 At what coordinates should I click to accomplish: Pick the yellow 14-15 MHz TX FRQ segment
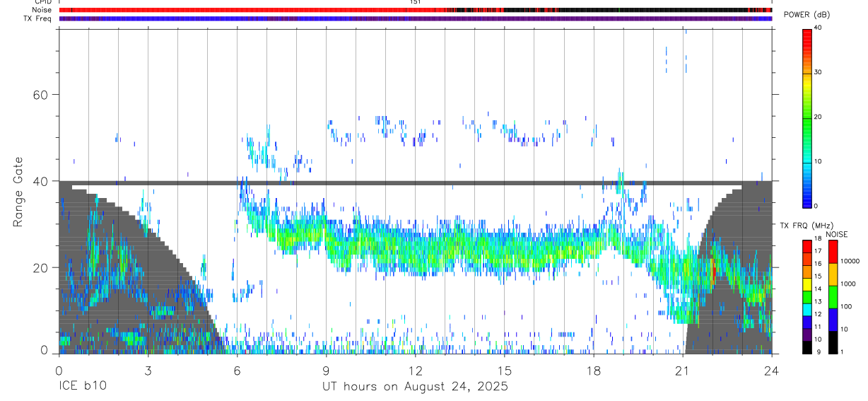point(807,284)
